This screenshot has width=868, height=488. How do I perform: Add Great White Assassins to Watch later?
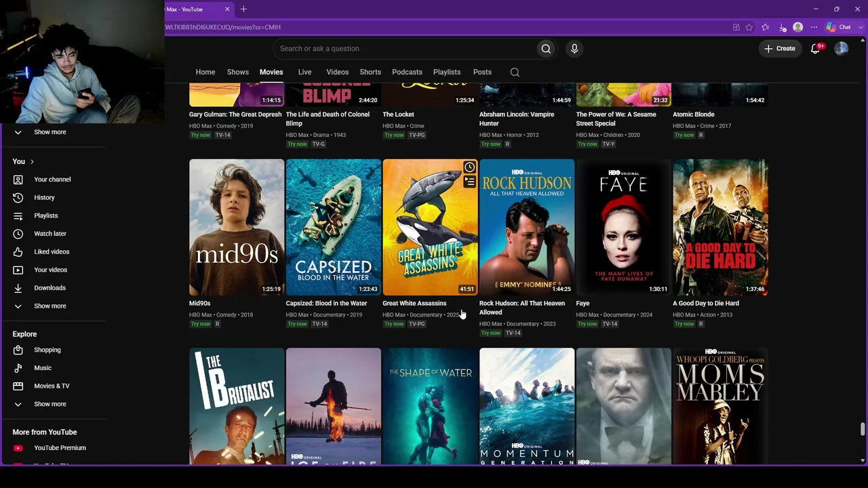click(469, 167)
